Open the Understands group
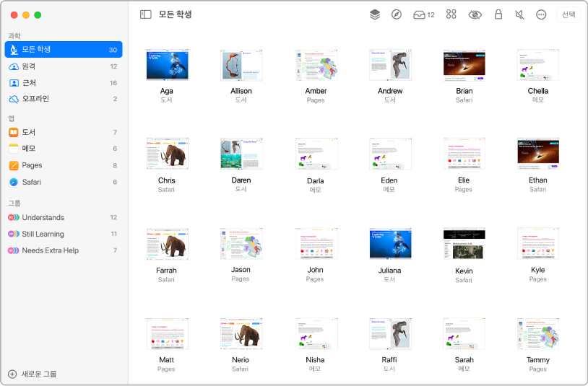Screen dimensions: 588x386 click(x=64, y=217)
